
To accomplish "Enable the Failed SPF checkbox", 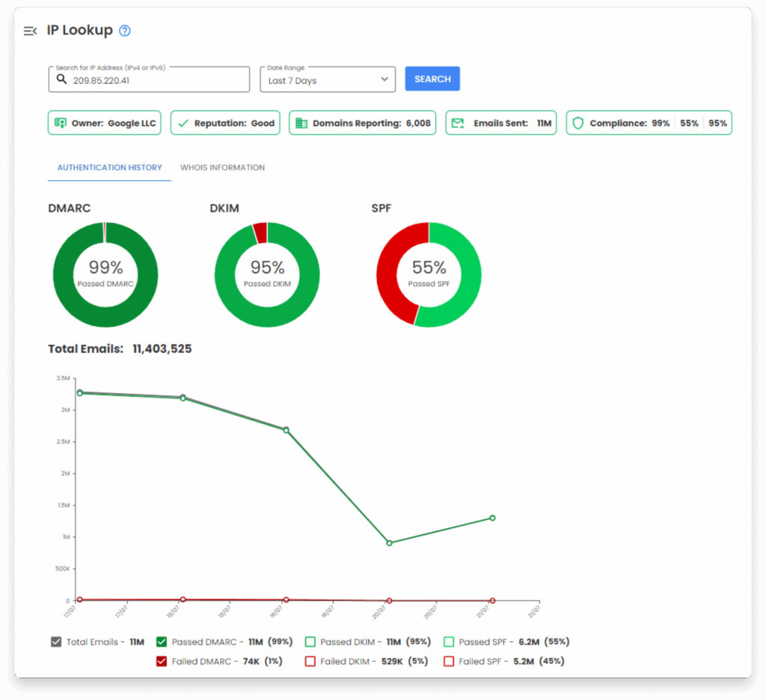I will (449, 661).
